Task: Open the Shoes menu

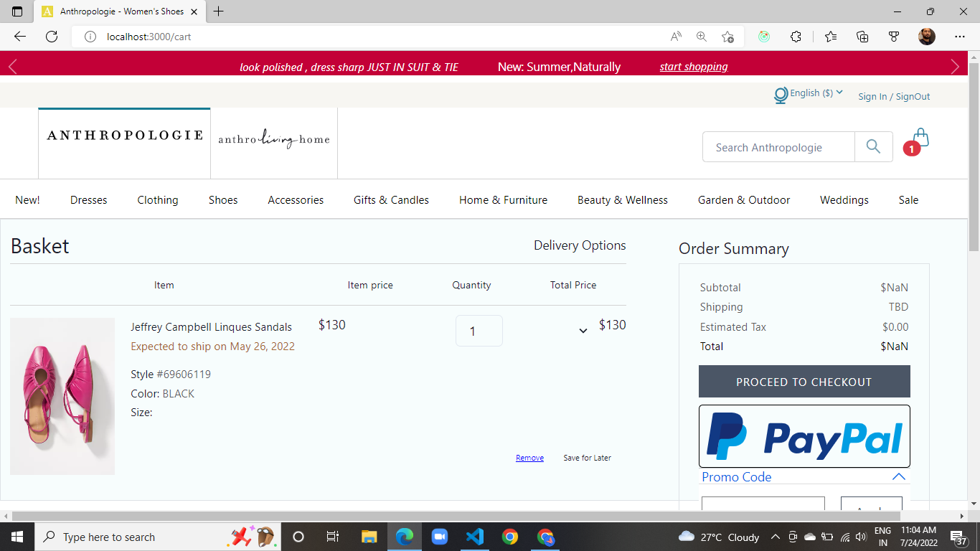Action: coord(223,200)
